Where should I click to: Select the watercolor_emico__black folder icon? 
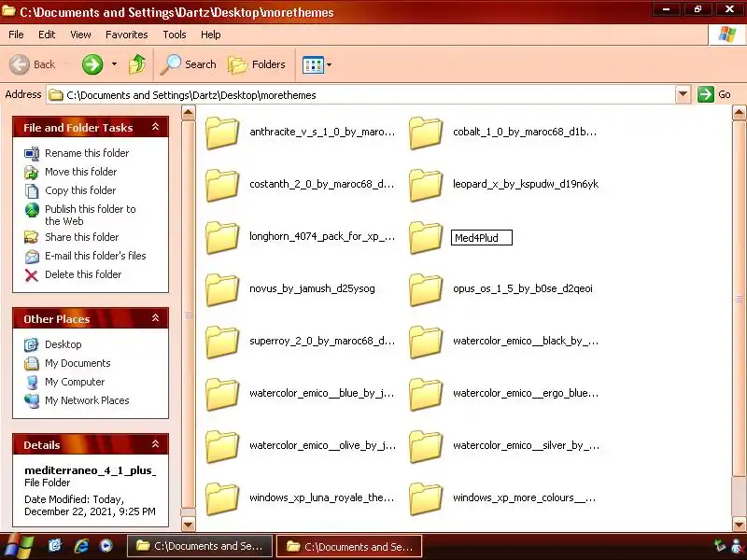(426, 342)
